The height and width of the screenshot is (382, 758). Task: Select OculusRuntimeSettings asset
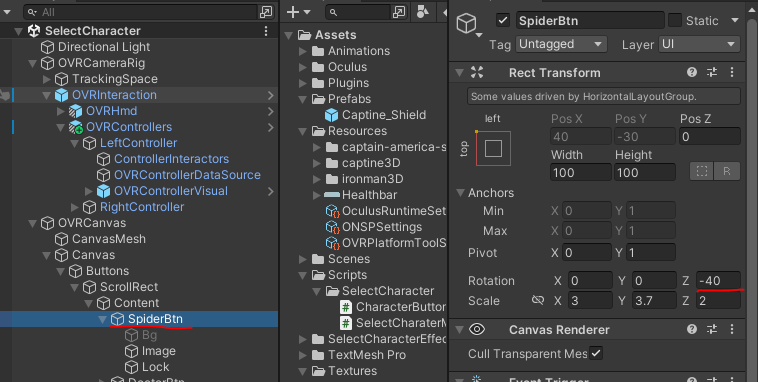click(385, 211)
